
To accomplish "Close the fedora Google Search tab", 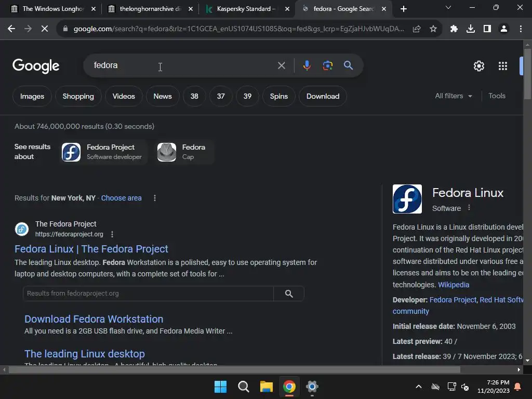I will 384,9.
